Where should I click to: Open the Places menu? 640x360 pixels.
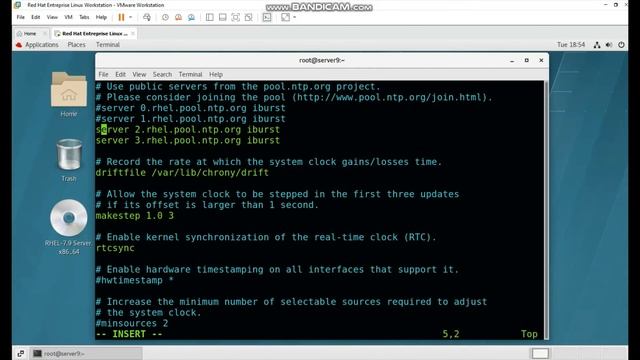point(77,44)
